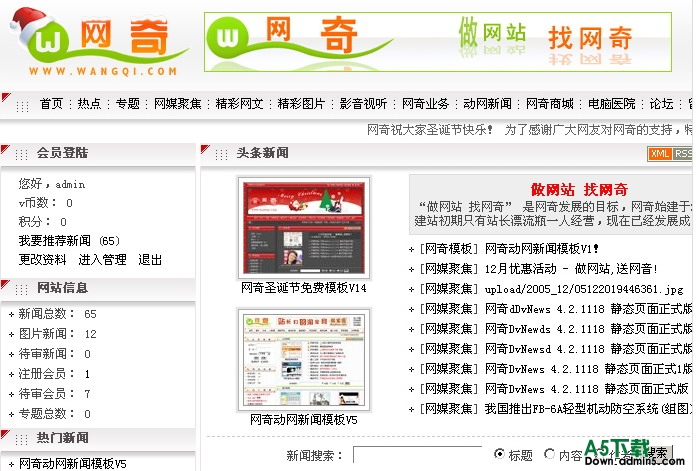Open [网奇模板] category link

(x=448, y=249)
